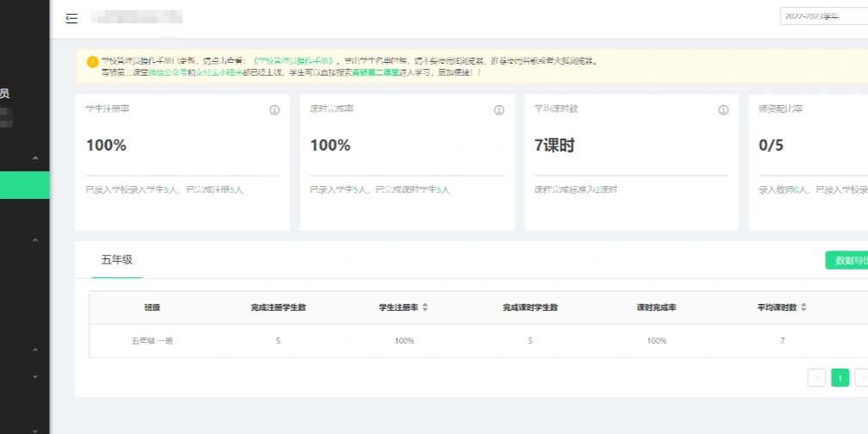Click the yellow warning notice icon
The width and height of the screenshot is (868, 434).
[92, 61]
